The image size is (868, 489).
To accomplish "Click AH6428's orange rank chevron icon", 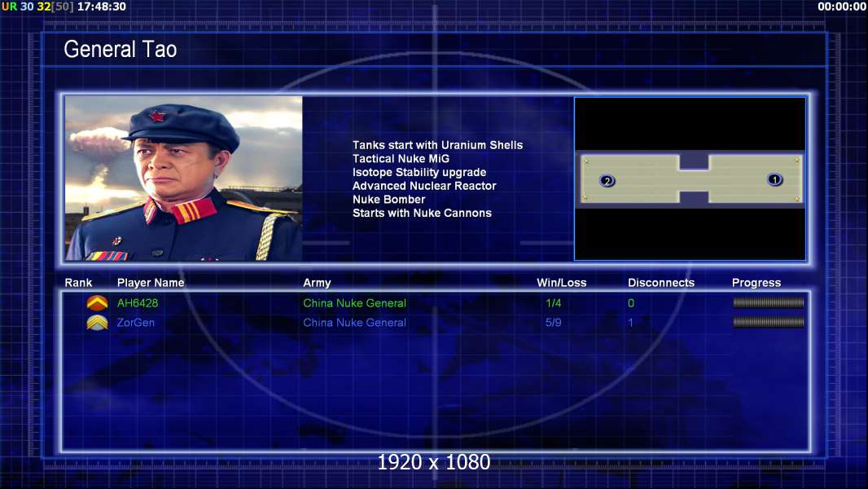I will click(x=97, y=303).
